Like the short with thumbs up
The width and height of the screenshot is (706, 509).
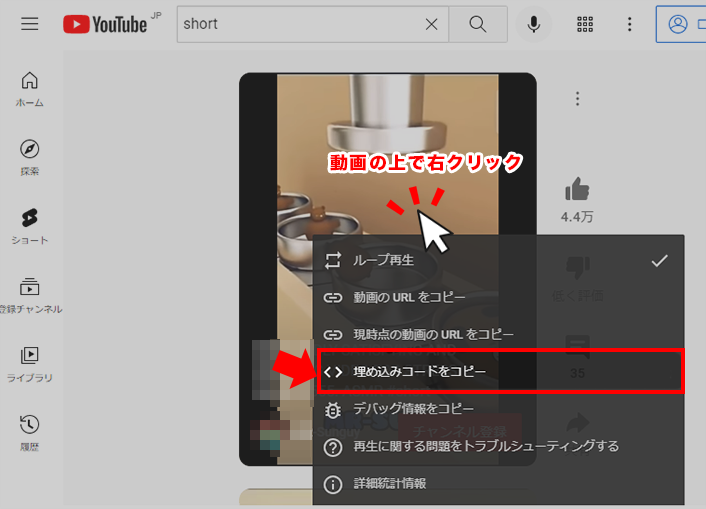(x=577, y=189)
